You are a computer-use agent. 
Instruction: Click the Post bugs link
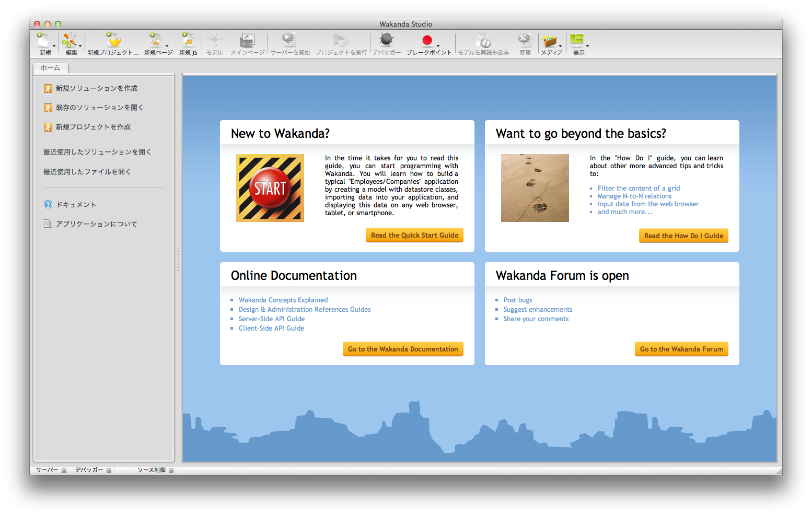pyautogui.click(x=518, y=300)
